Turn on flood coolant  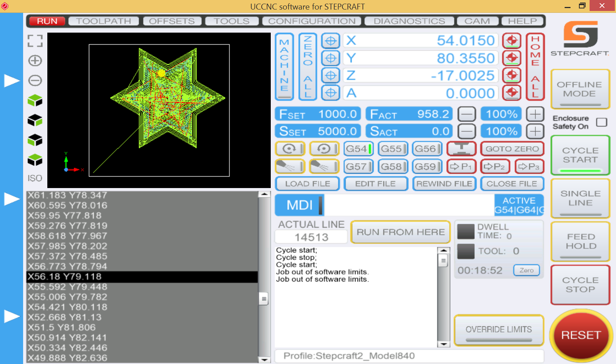tap(324, 166)
